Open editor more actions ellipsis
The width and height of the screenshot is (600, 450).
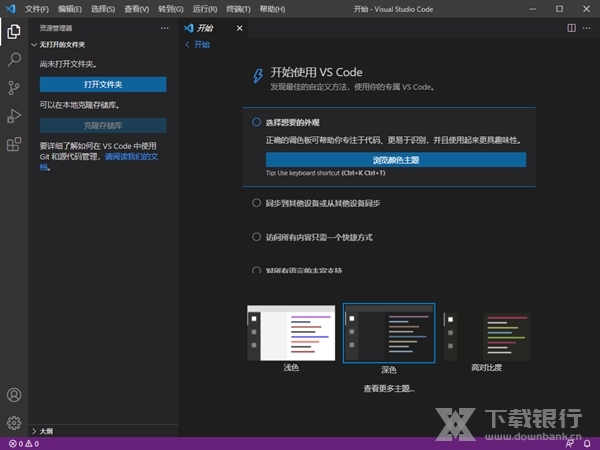point(587,28)
